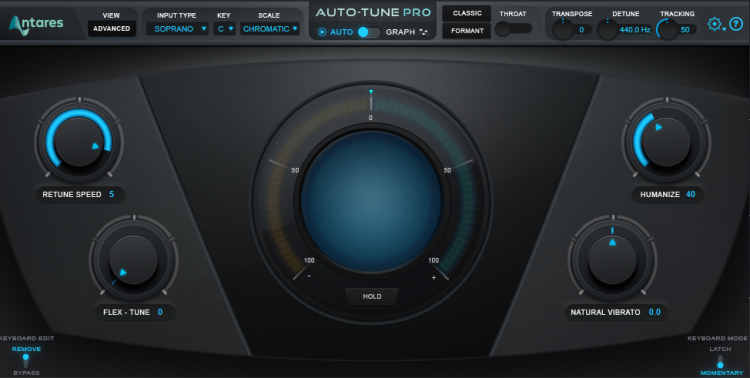Screen dimensions: 750x378
Task: Click the help question mark icon
Action: click(x=736, y=24)
